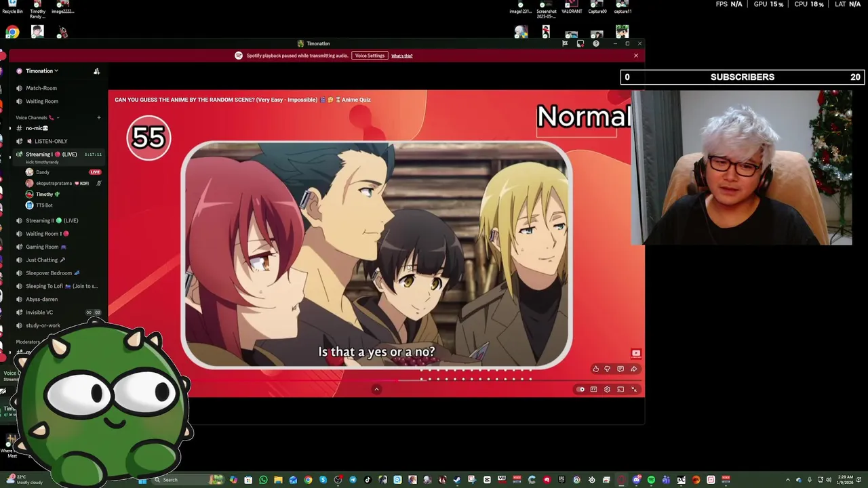Click the Voice Settings button in banner
This screenshot has height=488, width=868.
pyautogui.click(x=370, y=56)
